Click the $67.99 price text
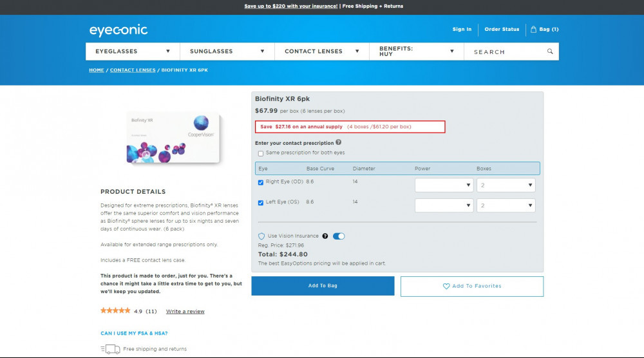644x358 pixels. pos(266,111)
